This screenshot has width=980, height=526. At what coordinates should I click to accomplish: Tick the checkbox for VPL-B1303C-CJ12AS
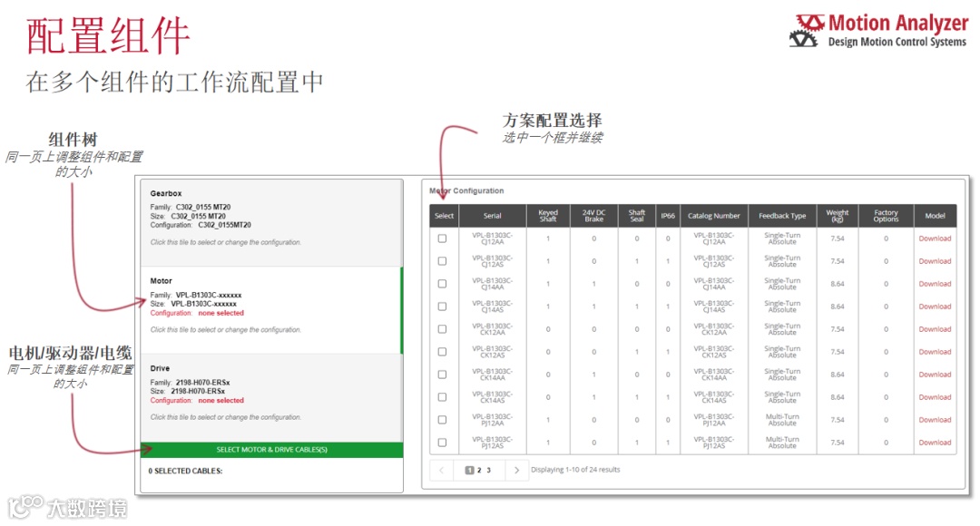pyautogui.click(x=443, y=261)
